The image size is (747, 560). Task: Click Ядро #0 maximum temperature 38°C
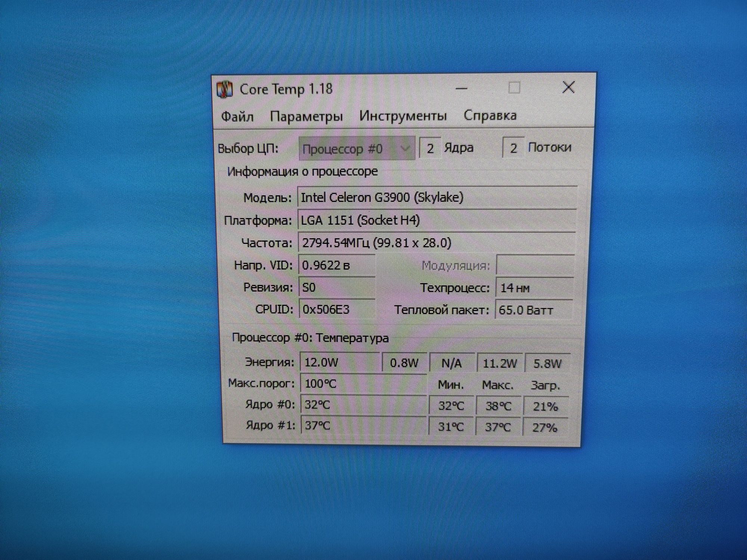498,406
